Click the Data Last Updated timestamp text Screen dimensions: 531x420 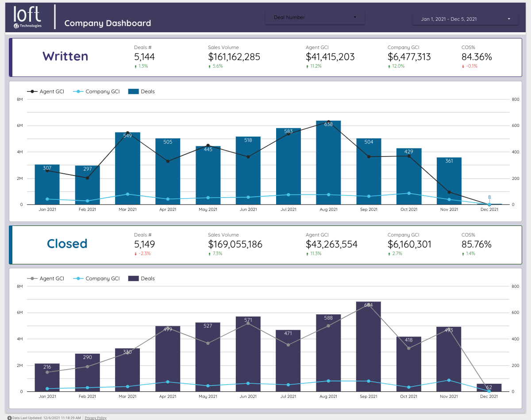tap(46, 418)
